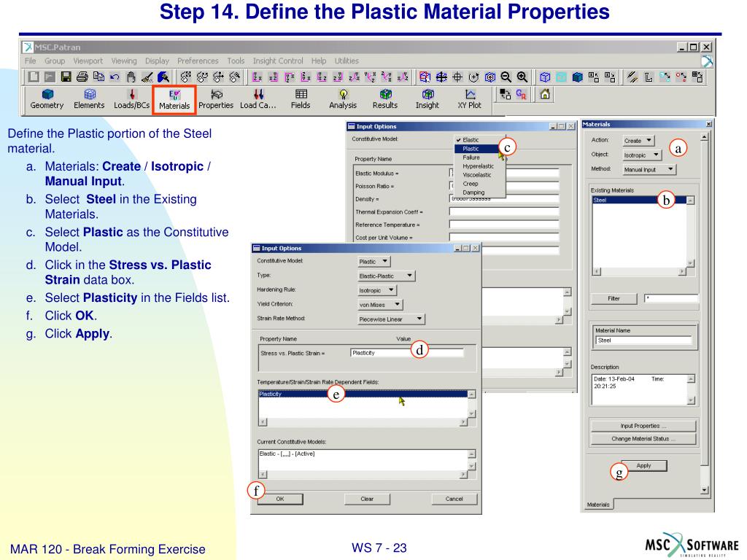Select the Materials tab at panel bottom
The image size is (747, 560).
[598, 505]
